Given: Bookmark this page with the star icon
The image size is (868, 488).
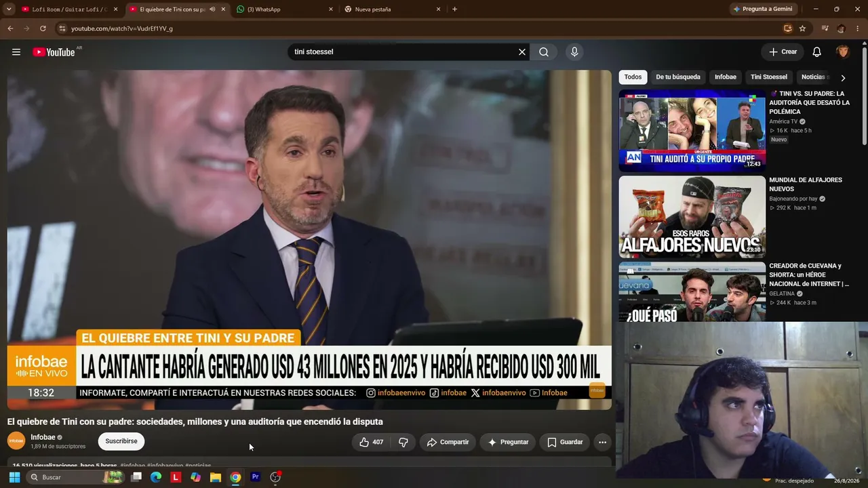Looking at the screenshot, I should coord(802,28).
